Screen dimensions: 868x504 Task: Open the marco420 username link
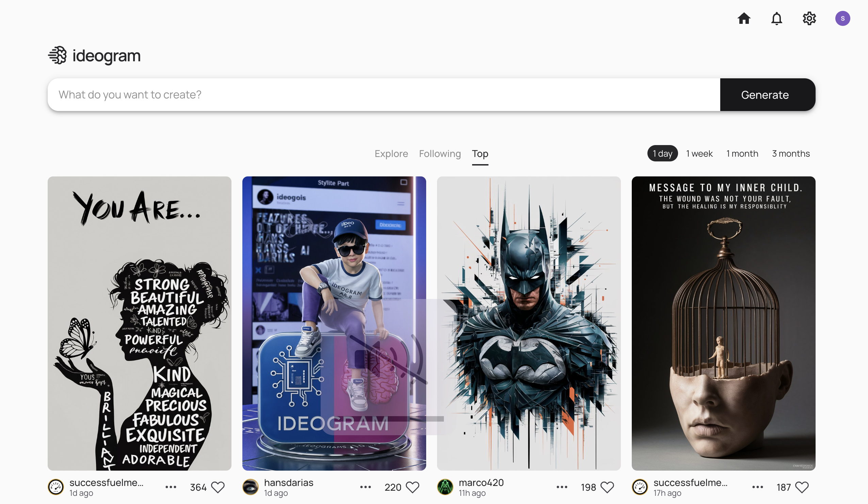click(x=481, y=483)
